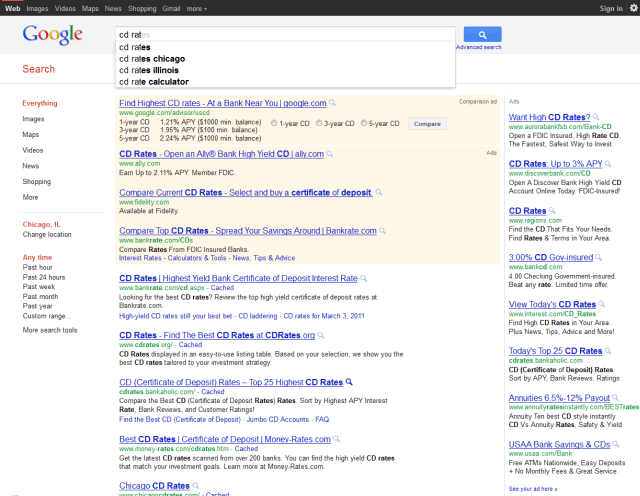Open News in top navigation bar
The width and height of the screenshot is (640, 496).
(113, 9)
